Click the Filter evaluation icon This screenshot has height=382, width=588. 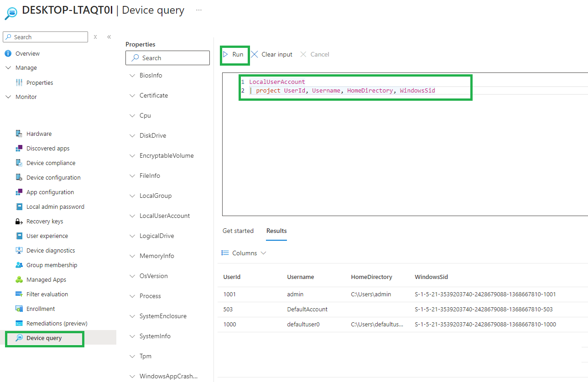point(19,294)
